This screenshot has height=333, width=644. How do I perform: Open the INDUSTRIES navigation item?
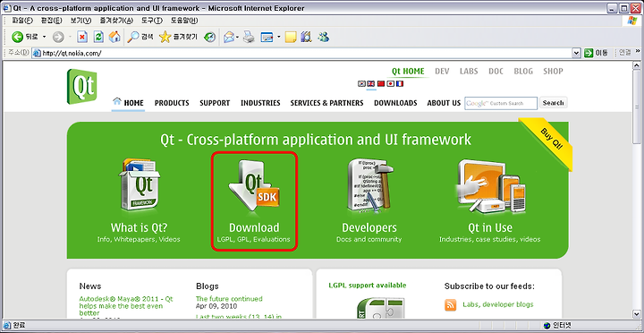pyautogui.click(x=260, y=103)
